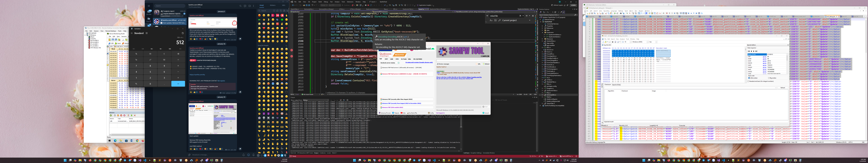
Task: Click the CE key in Calculator
Action: click(x=150, y=54)
